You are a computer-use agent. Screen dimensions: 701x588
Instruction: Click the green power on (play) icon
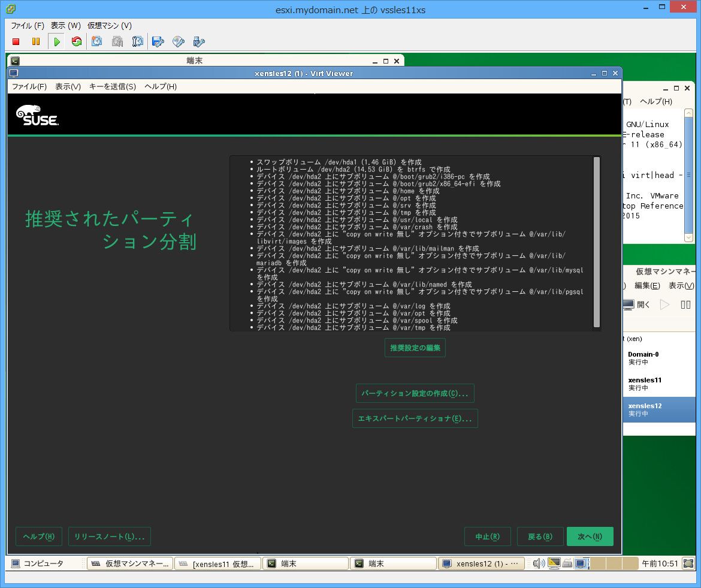point(57,41)
